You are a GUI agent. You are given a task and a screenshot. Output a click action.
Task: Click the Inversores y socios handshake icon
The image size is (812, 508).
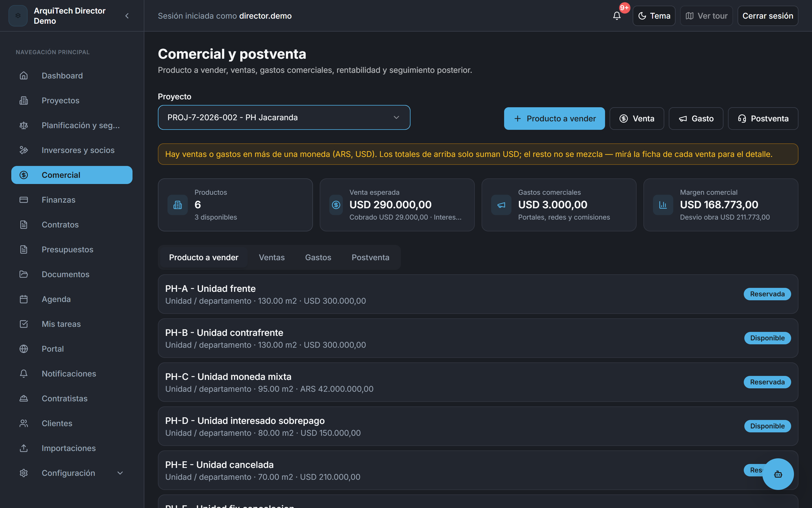click(23, 150)
